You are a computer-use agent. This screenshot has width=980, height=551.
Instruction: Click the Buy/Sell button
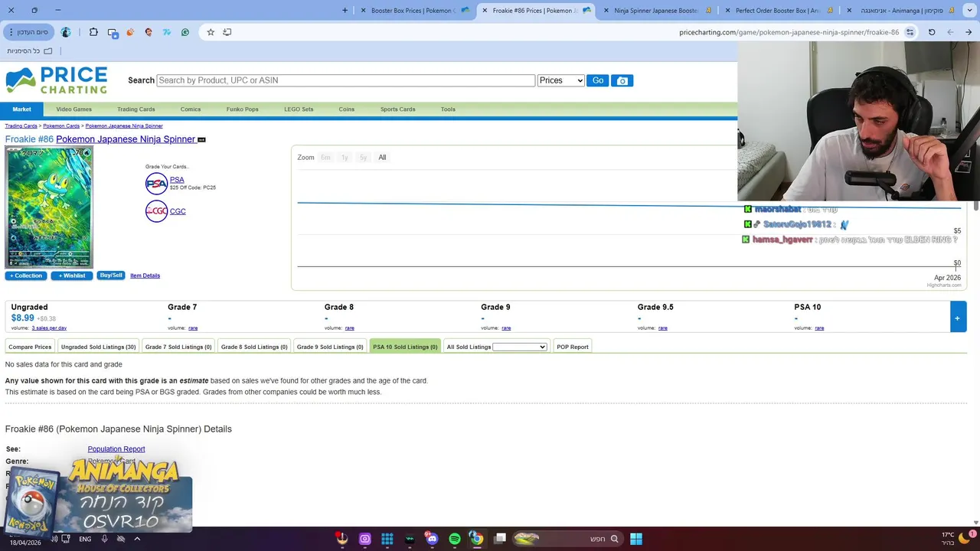point(111,275)
